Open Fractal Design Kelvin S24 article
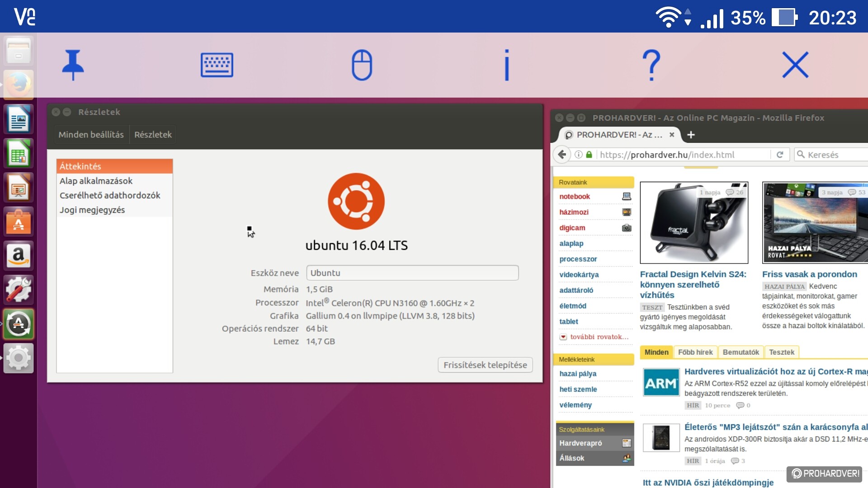Image resolution: width=868 pixels, height=488 pixels. pyautogui.click(x=693, y=284)
